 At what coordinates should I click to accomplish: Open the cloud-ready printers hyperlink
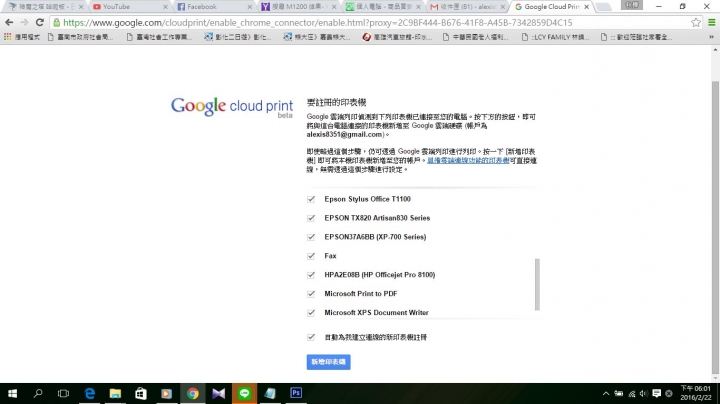[468, 160]
